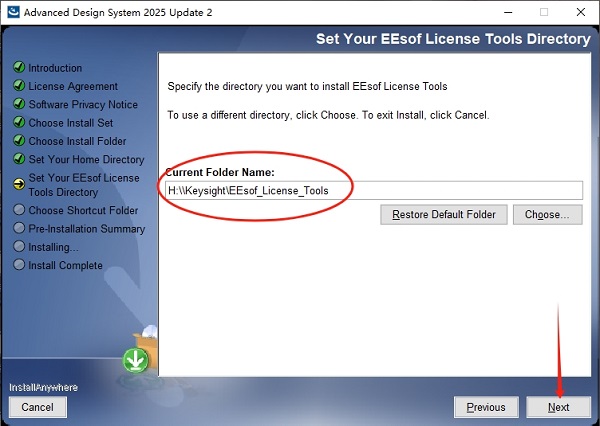
Task: Click the yellow arrow current step icon
Action: click(19, 184)
